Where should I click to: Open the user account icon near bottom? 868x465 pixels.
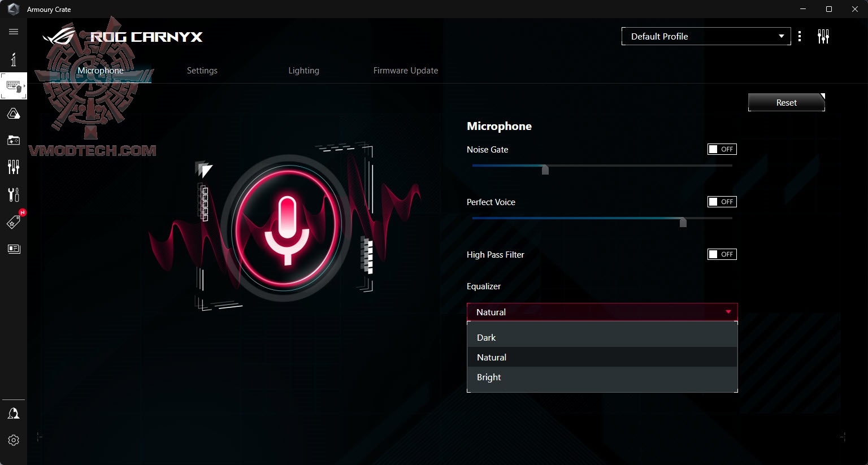point(14,413)
